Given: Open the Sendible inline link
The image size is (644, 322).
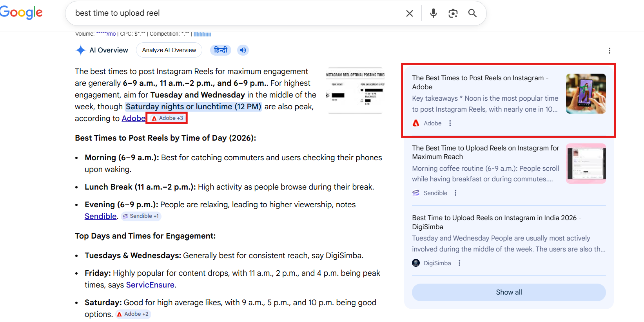Looking at the screenshot, I should (x=101, y=216).
